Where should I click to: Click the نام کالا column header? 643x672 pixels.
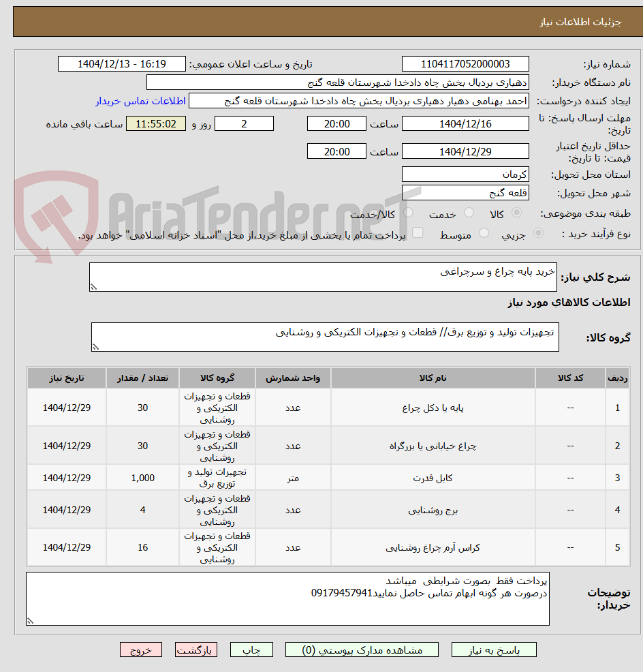[x=433, y=378]
